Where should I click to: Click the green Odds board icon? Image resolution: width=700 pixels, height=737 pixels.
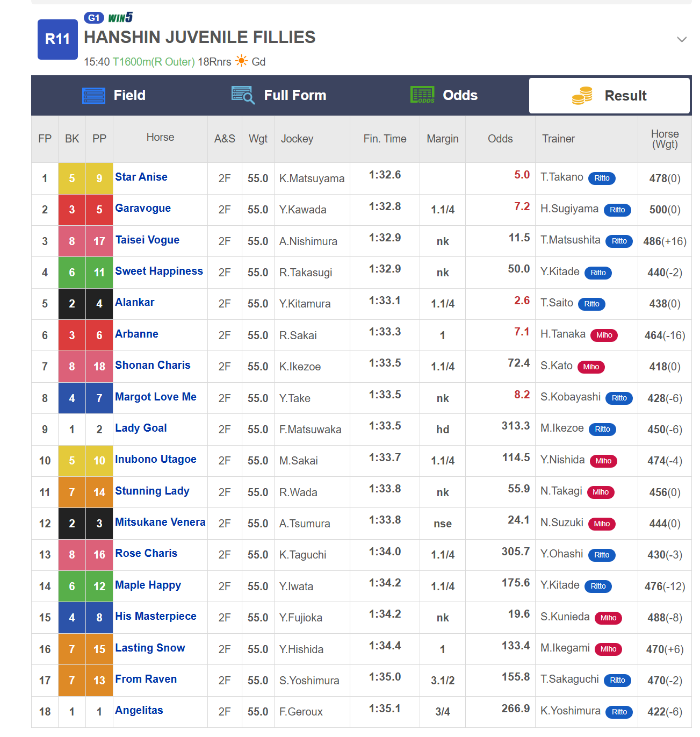coord(422,95)
